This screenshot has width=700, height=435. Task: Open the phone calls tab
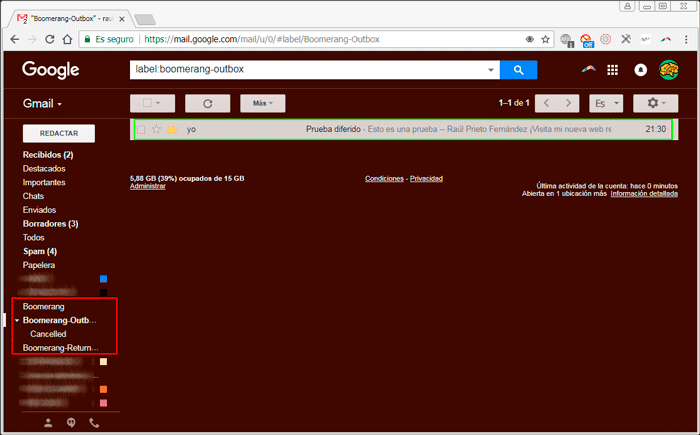point(95,423)
